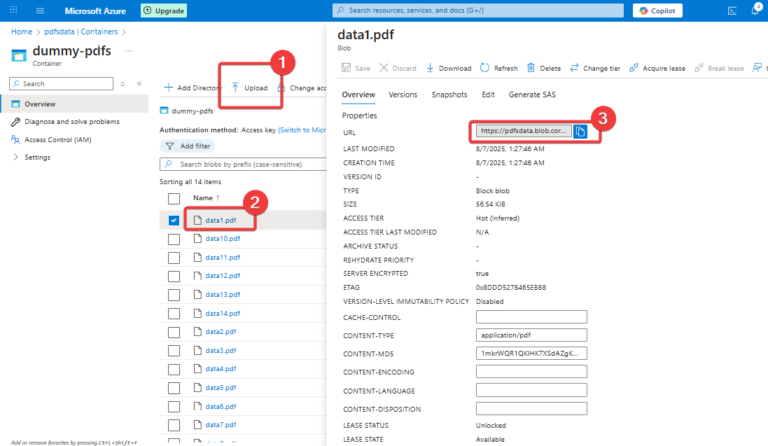The height and width of the screenshot is (446, 768).
Task: Delete the blob with trash icon
Action: pos(530,68)
